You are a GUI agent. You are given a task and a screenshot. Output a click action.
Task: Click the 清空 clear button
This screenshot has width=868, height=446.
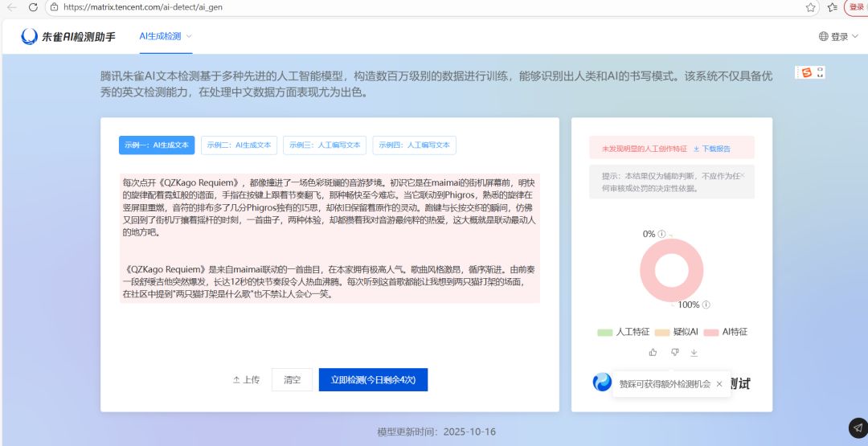tap(293, 379)
